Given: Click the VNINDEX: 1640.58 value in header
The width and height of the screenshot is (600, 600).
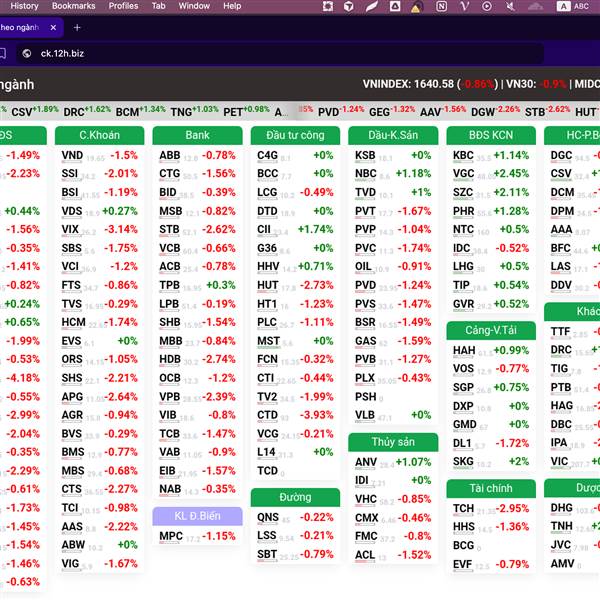Looking at the screenshot, I should click(408, 84).
